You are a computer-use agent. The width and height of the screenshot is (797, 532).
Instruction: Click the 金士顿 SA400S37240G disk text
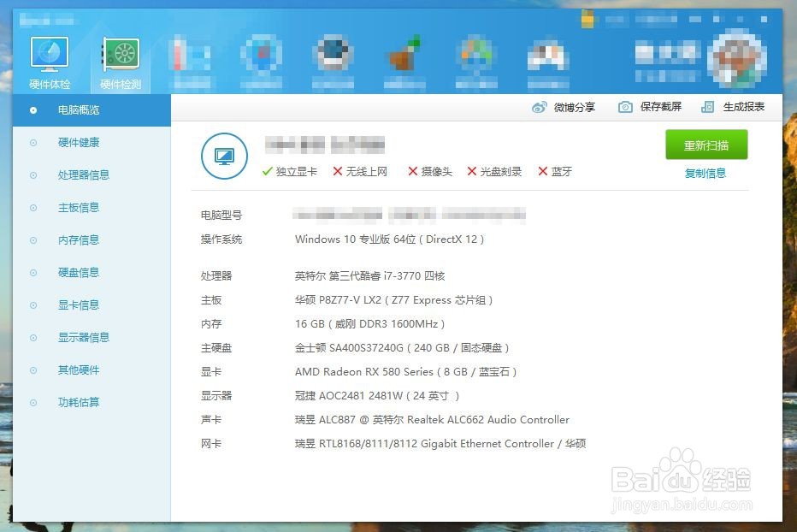pos(402,348)
